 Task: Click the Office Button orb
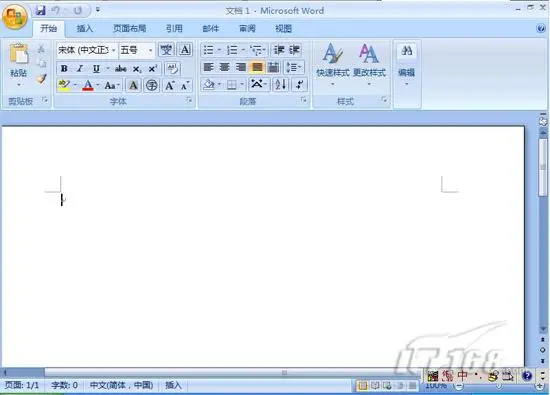click(x=14, y=16)
